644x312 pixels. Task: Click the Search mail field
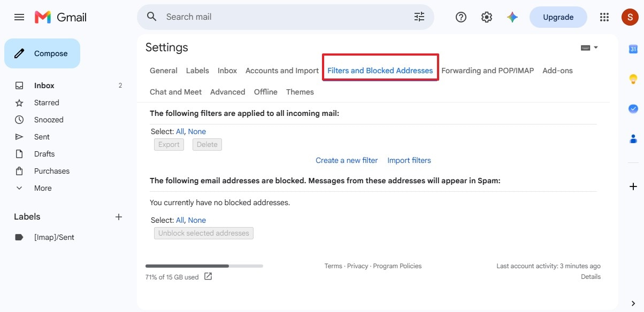(x=286, y=17)
